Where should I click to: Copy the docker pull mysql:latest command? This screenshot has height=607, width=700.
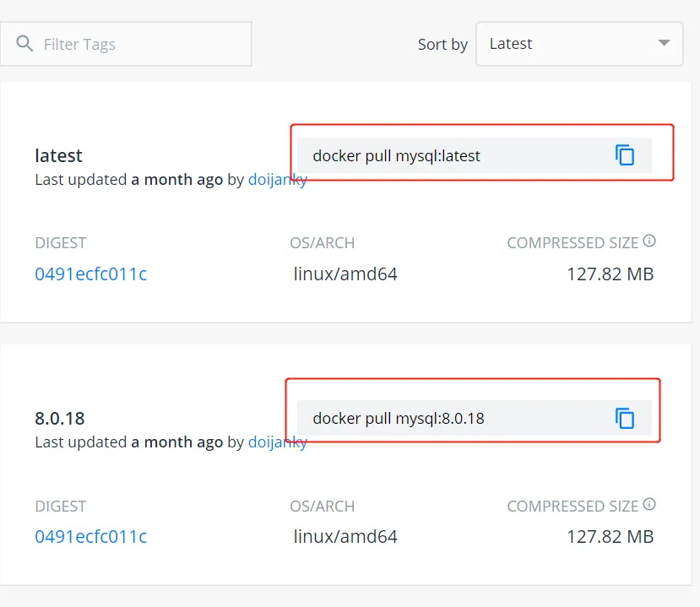tap(624, 155)
